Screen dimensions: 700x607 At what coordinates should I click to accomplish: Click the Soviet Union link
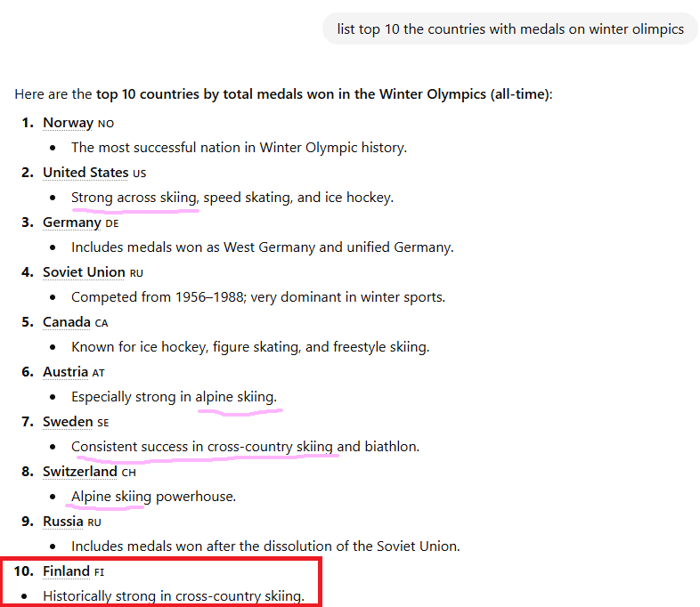(x=84, y=272)
